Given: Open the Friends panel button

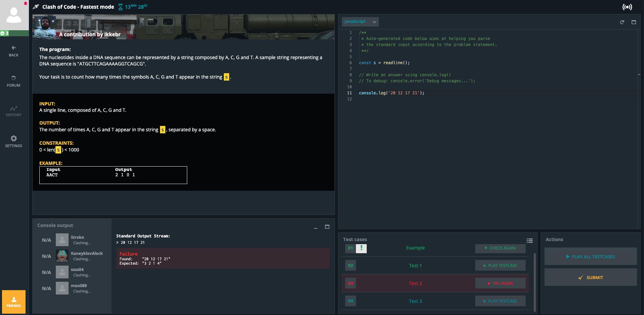Looking at the screenshot, I should 14,302.
